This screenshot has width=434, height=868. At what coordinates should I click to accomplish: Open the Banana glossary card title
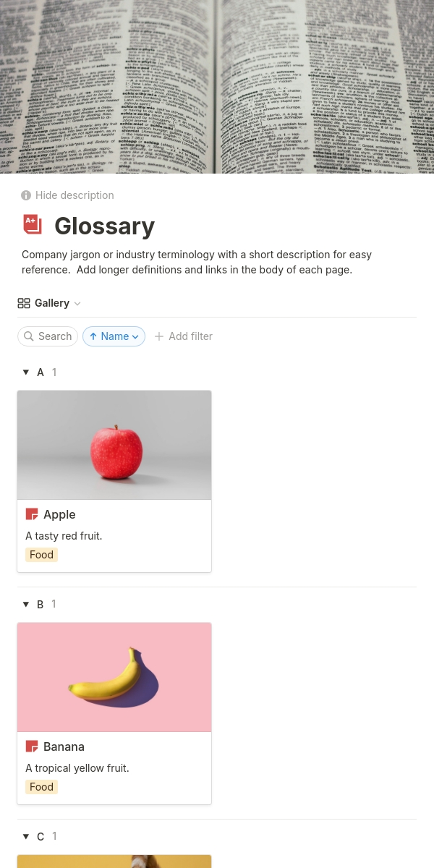[x=64, y=746]
